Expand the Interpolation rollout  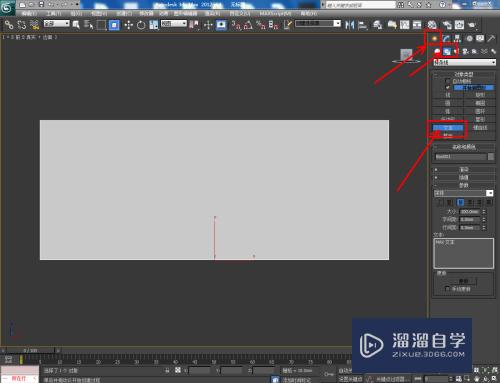[464, 177]
